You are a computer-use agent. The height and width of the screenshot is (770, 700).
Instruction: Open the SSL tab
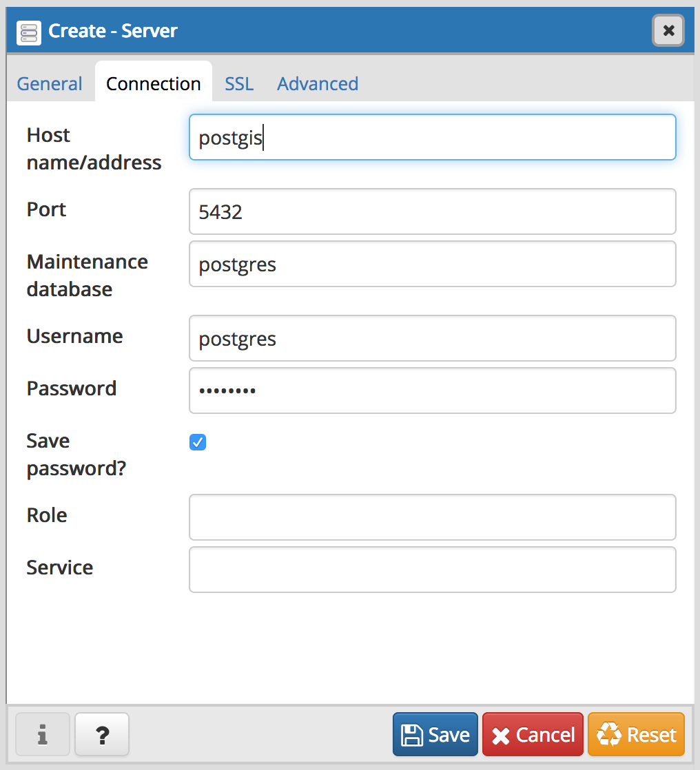(239, 84)
